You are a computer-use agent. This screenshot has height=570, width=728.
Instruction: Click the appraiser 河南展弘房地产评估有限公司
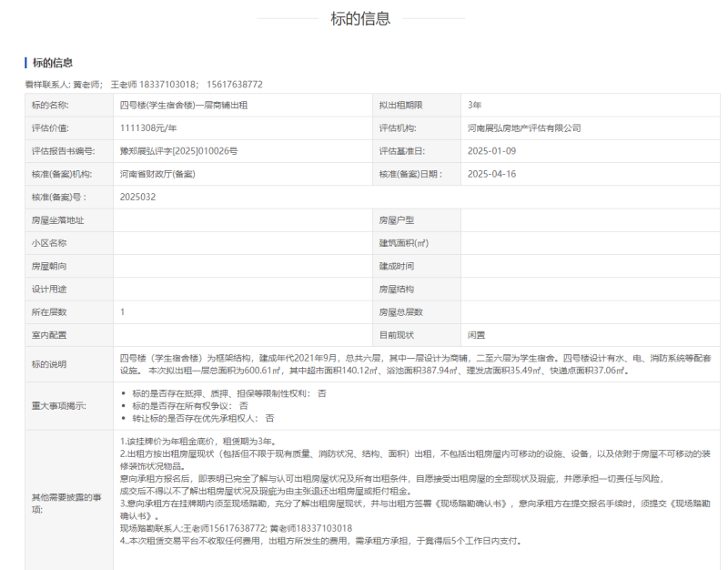click(523, 128)
